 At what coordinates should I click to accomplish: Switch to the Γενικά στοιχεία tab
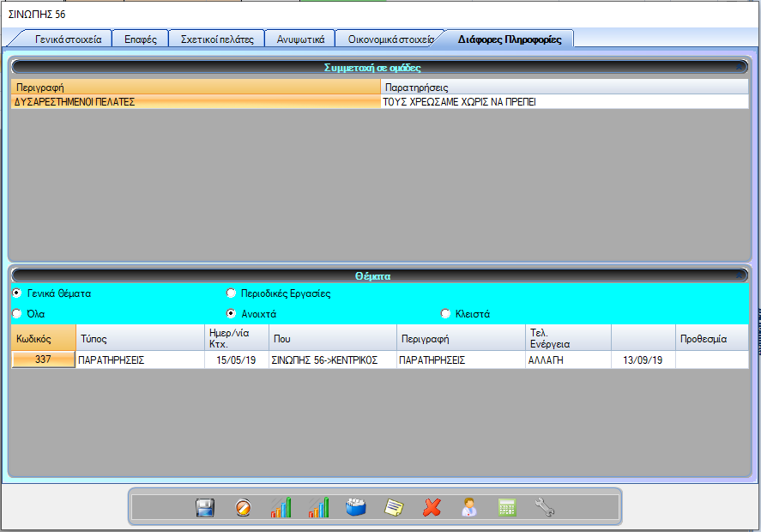[68, 39]
